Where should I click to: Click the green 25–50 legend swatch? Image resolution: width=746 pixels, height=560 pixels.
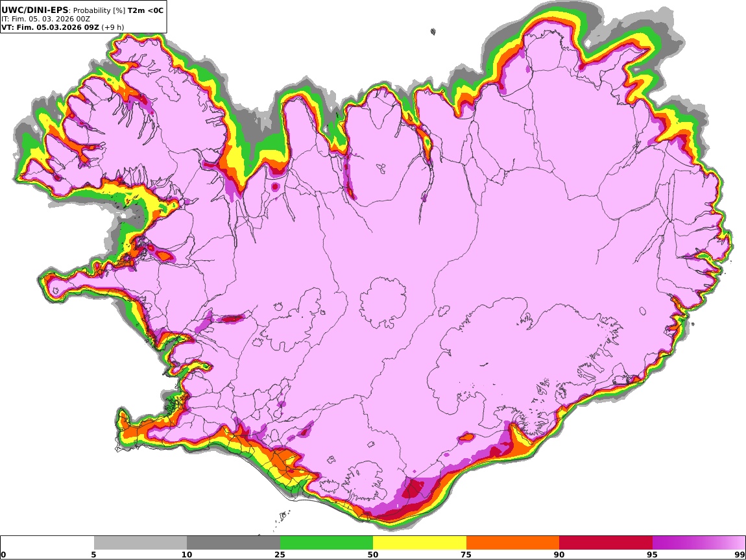(326, 542)
